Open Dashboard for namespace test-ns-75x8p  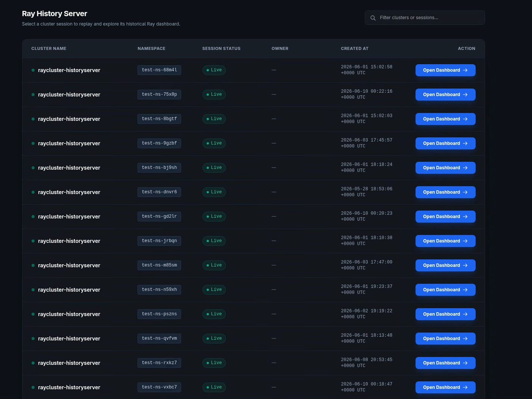coord(445,95)
